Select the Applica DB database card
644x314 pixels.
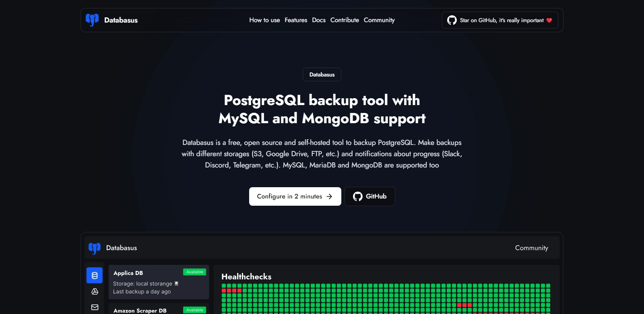coord(159,282)
